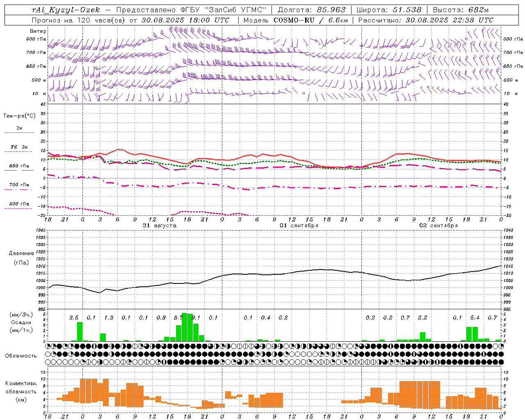Viewport: 525px width, 420px height.
Task: Click the Модель COSMO-RU / 6.6км text
Action: [296, 20]
